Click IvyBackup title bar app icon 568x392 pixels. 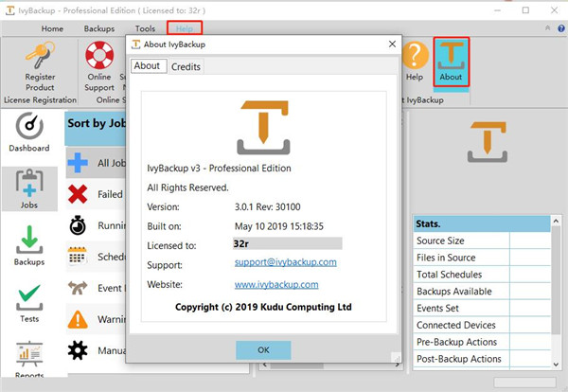[9, 10]
